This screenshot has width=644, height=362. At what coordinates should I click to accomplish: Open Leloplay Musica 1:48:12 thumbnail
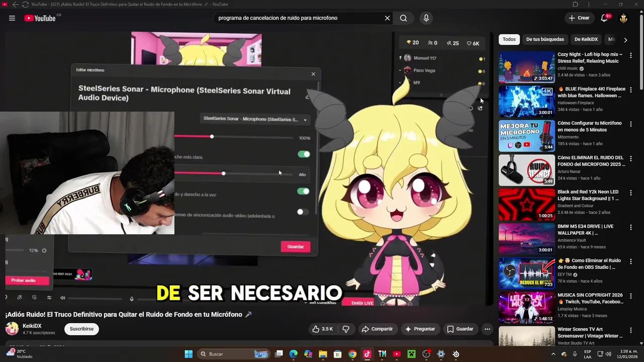tap(527, 308)
